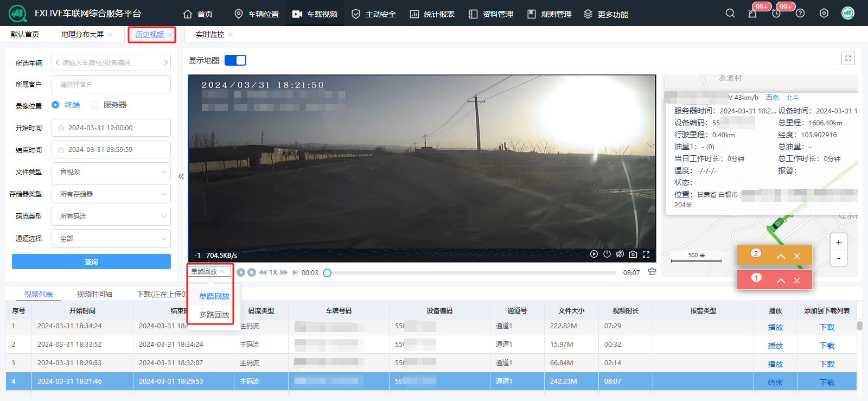The image size is (868, 401).
Task: Expand the 文件类型 dropdown
Action: [x=111, y=172]
